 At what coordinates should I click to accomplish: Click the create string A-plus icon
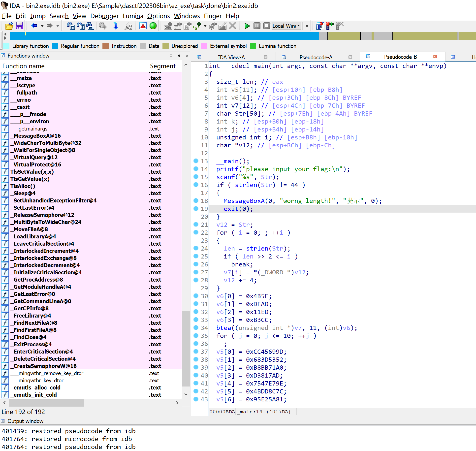coord(188,26)
